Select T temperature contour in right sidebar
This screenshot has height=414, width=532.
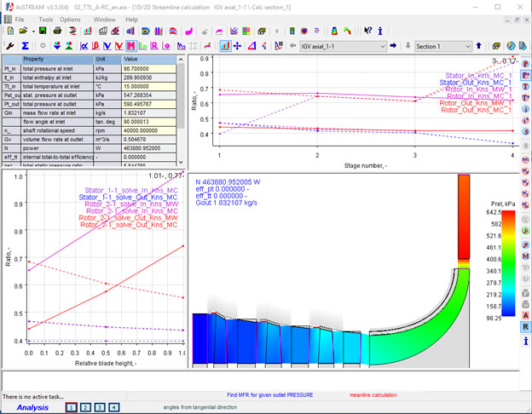coord(525,86)
